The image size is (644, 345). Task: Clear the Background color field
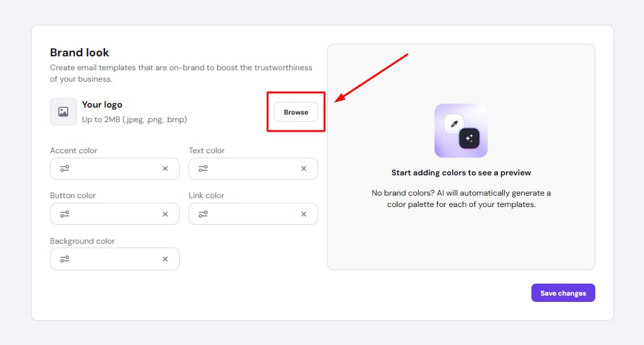165,259
